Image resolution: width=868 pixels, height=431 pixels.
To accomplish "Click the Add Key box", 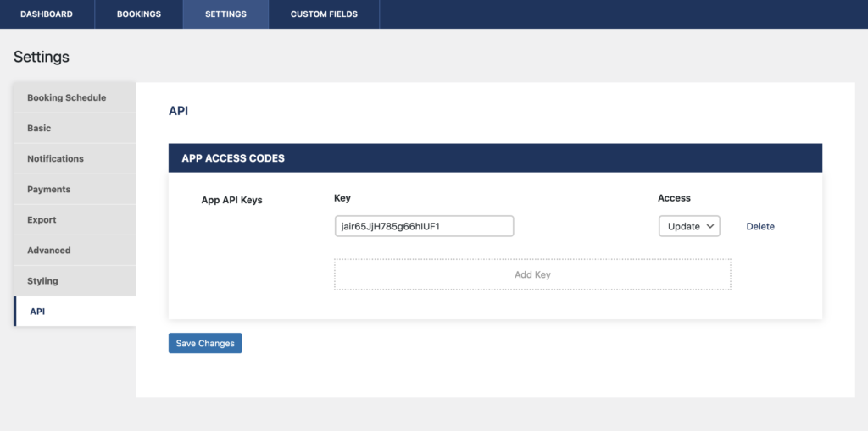I will tap(532, 274).
